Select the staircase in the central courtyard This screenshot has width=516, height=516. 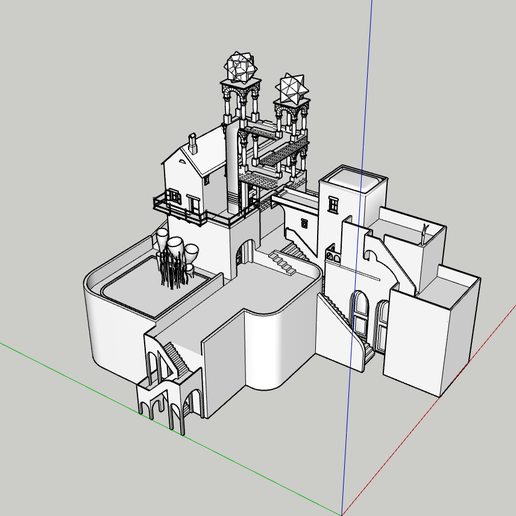pos(282,262)
